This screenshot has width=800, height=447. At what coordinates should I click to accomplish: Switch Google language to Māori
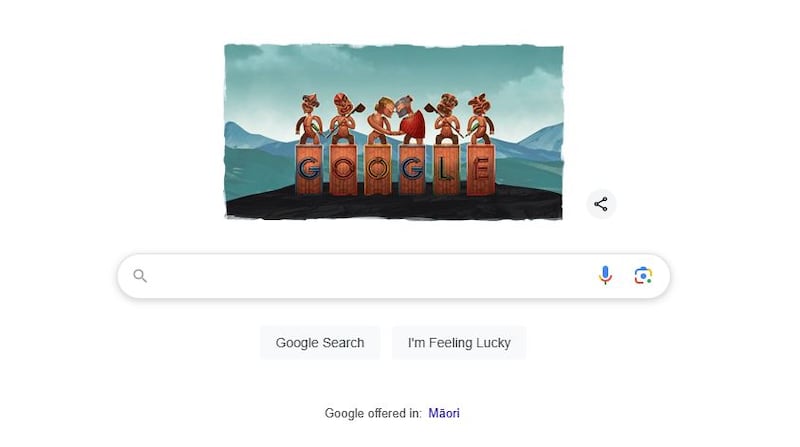pyautogui.click(x=444, y=413)
